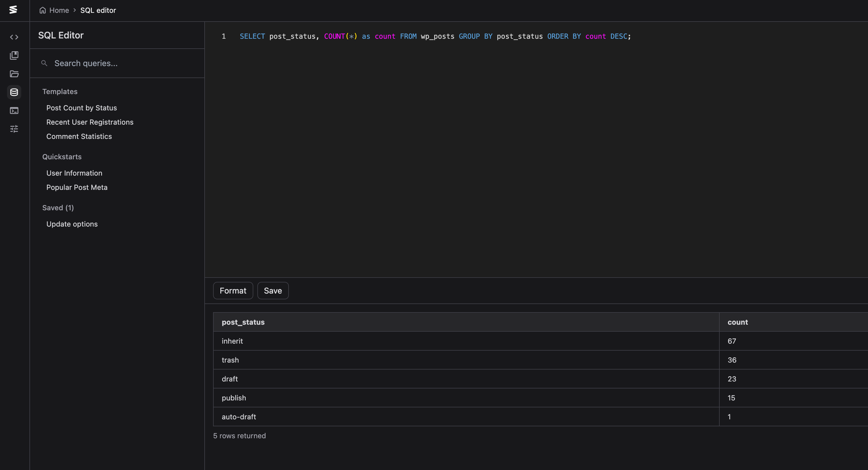Click the Templates section heading
Screen dimensions: 868x470
pos(60,91)
